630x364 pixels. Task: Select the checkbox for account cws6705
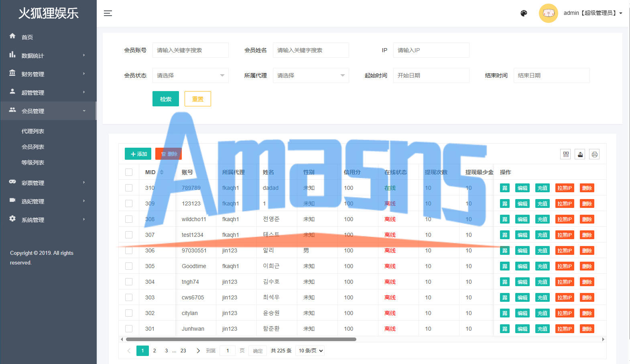(129, 297)
